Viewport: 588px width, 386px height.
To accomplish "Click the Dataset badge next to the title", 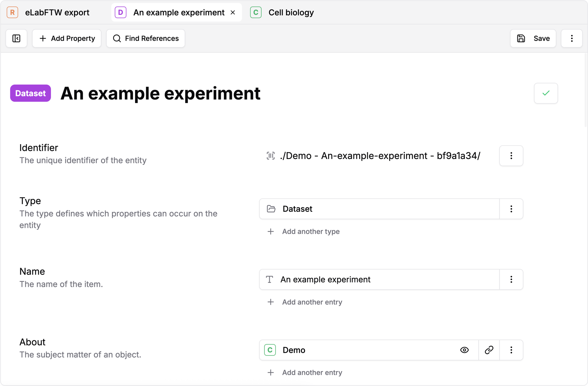I will tap(30, 93).
